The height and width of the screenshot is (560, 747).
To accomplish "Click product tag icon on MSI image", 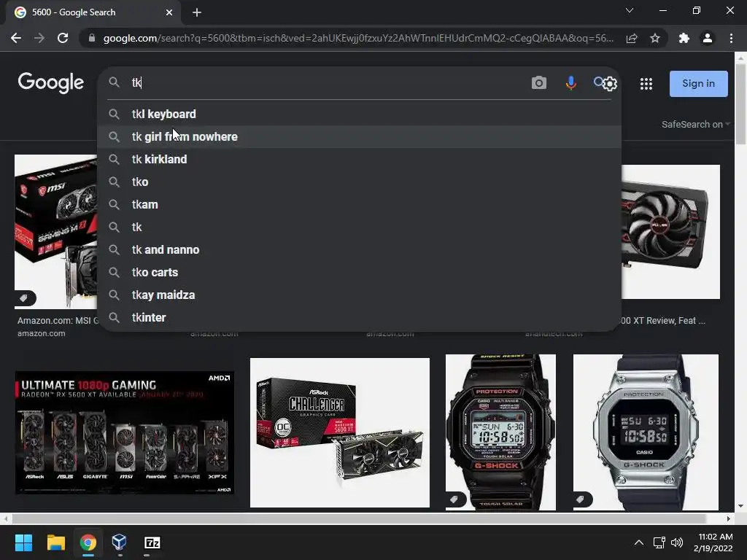I will tap(24, 298).
